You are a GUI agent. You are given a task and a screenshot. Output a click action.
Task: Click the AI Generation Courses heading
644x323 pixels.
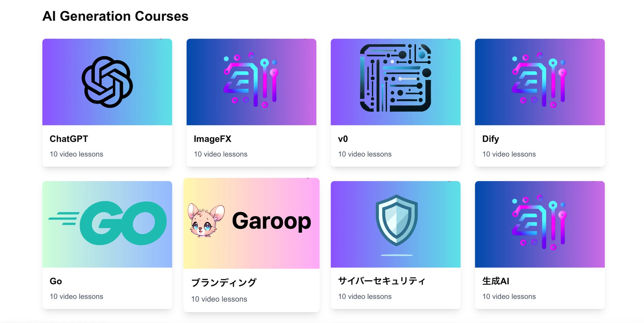(115, 16)
